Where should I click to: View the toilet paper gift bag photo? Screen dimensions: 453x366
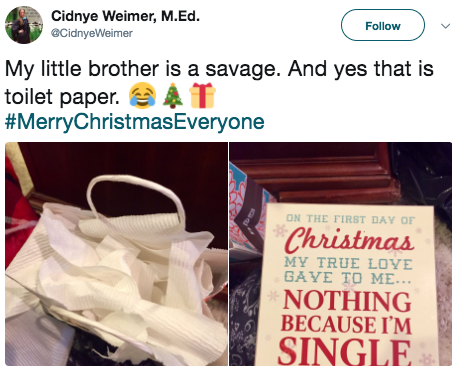[116, 254]
